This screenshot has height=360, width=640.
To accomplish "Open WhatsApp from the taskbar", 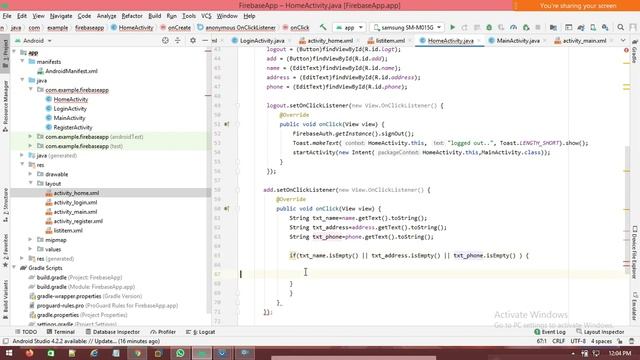I will click(x=180, y=353).
